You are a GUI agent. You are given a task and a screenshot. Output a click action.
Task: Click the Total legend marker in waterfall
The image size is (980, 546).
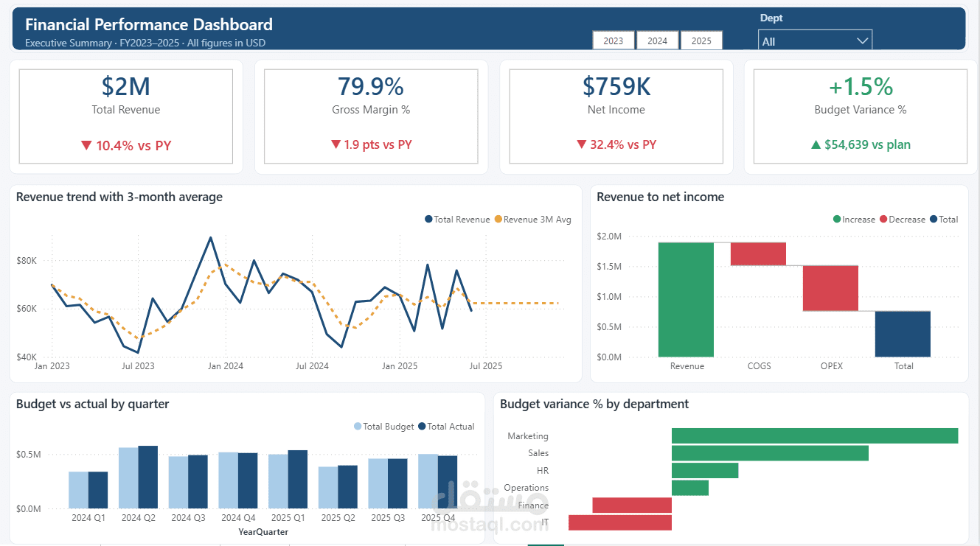click(934, 220)
